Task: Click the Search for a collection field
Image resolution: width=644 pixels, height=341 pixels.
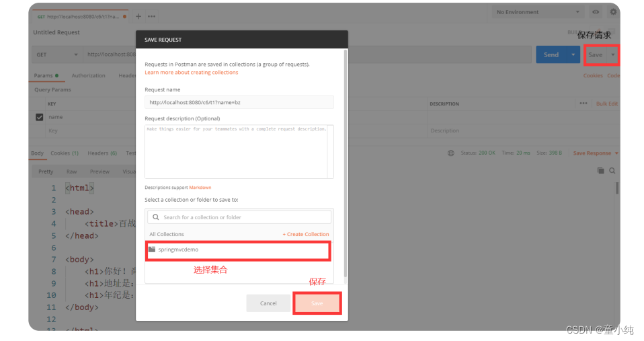Action: point(239,217)
